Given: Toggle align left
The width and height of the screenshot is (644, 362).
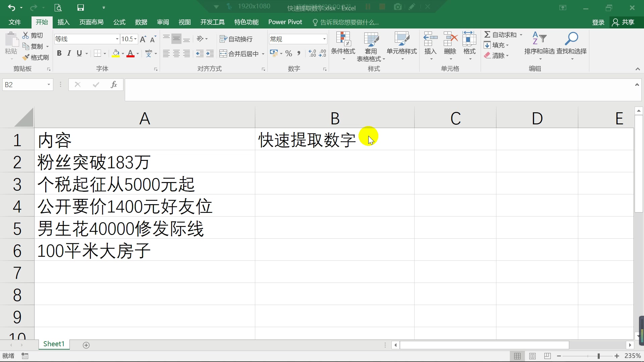Looking at the screenshot, I should pyautogui.click(x=166, y=54).
